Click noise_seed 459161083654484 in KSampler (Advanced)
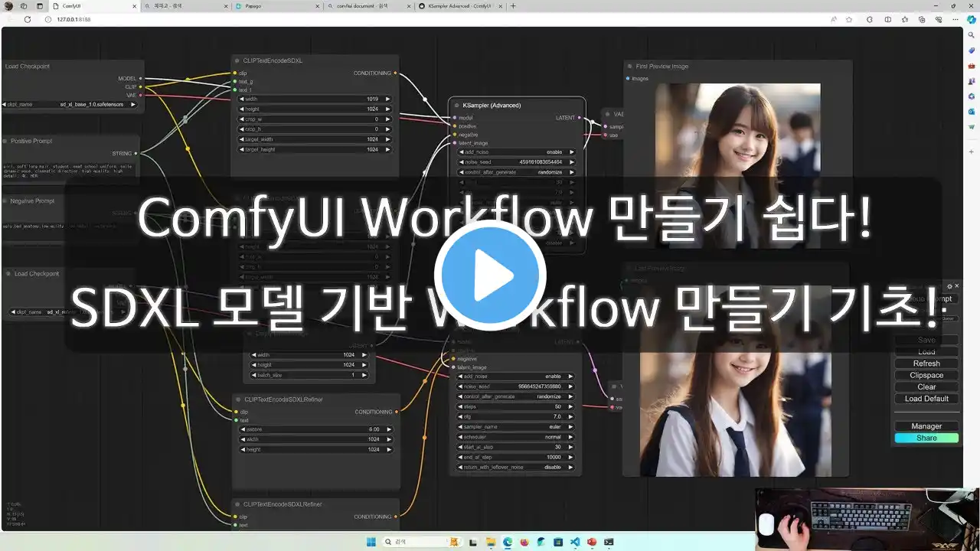The image size is (980, 551). (x=516, y=162)
